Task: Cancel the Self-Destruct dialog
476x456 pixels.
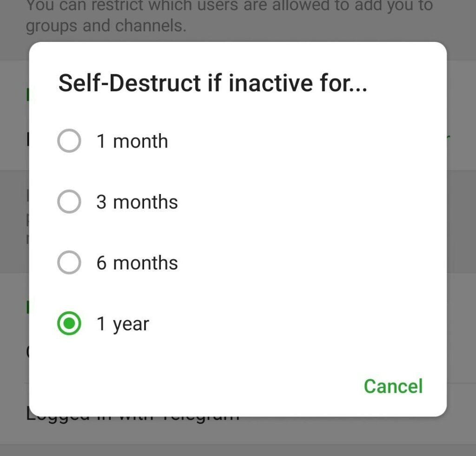Action: tap(393, 386)
